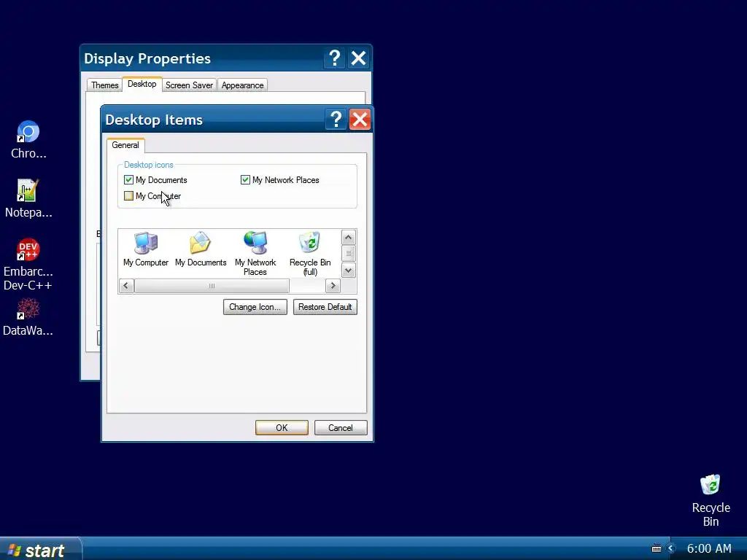Expand hidden system tray icons arrow
The image size is (747, 560).
pyautogui.click(x=671, y=548)
